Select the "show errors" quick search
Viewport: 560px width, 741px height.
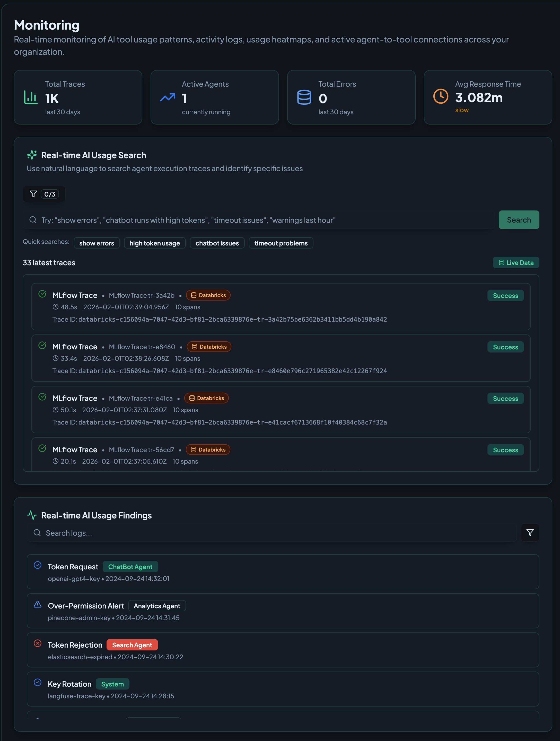tap(97, 243)
